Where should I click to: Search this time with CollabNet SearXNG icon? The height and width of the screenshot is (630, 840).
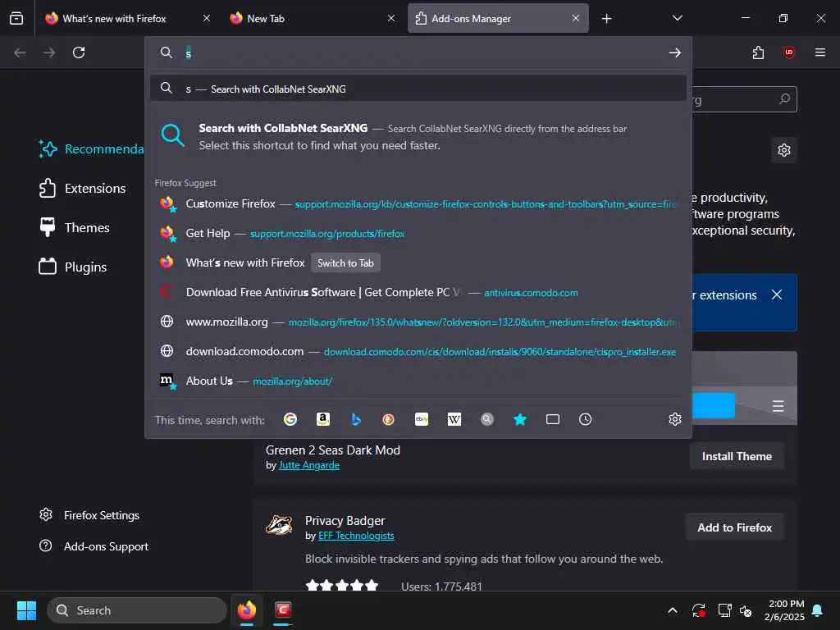coord(487,419)
